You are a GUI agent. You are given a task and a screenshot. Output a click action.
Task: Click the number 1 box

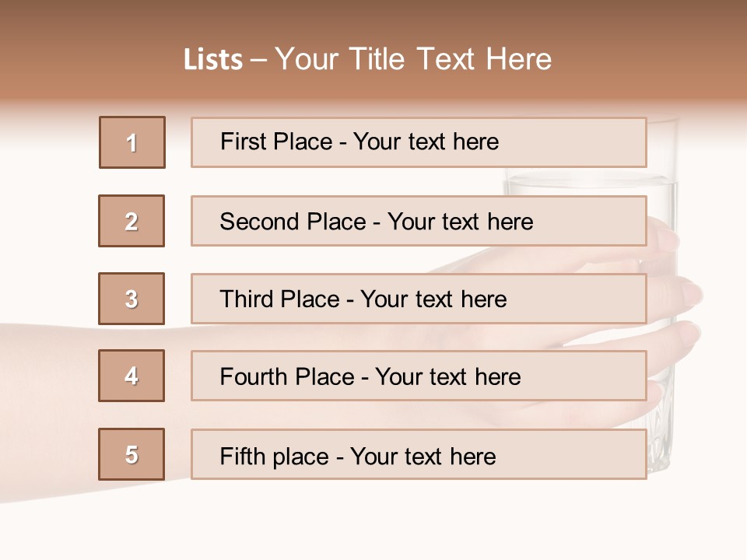(x=132, y=142)
